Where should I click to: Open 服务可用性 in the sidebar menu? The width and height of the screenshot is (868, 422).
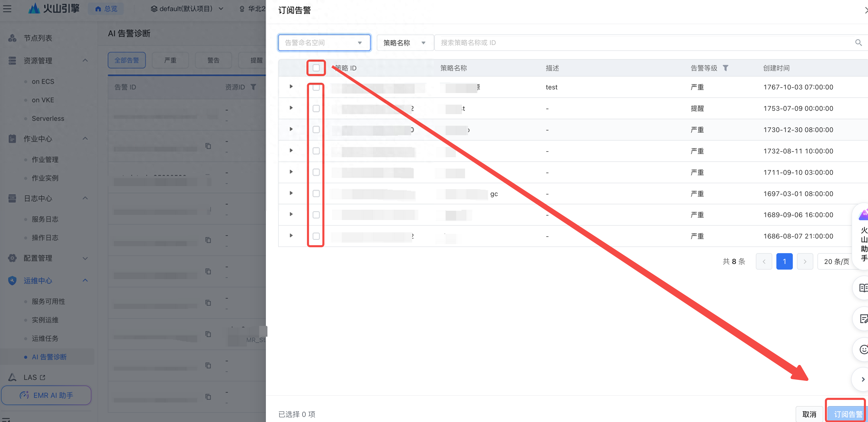[x=49, y=301]
